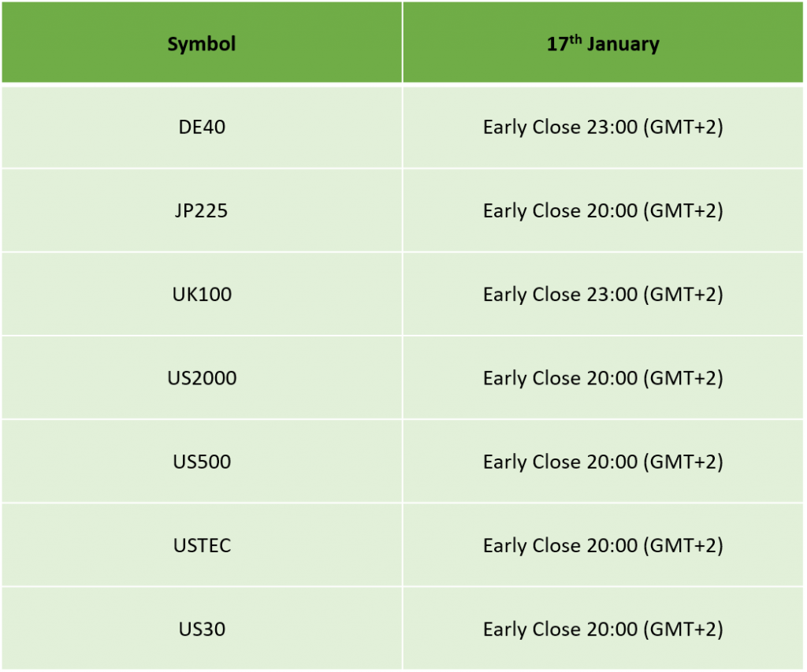Click UK100 Early Close 23:00 cell
807x672 pixels.
603,295
